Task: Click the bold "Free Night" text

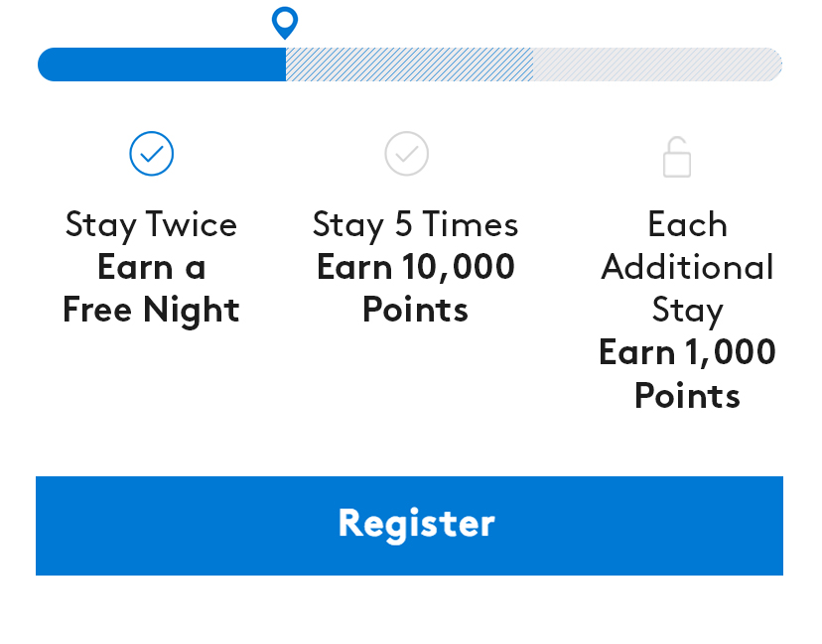Action: [x=151, y=310]
